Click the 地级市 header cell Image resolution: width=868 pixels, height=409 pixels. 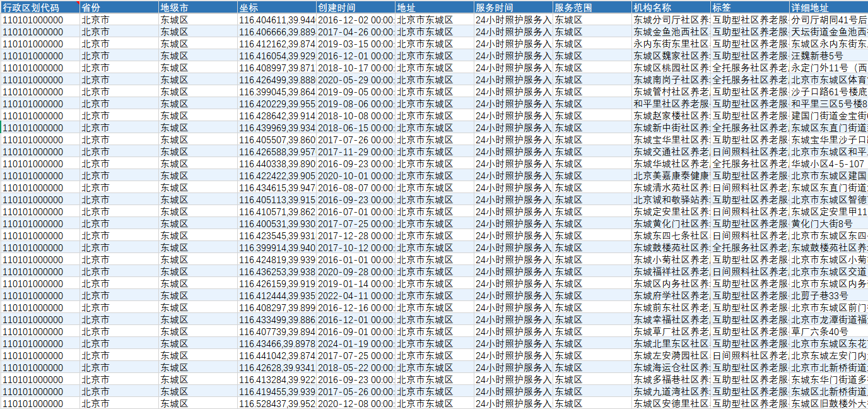(x=197, y=8)
